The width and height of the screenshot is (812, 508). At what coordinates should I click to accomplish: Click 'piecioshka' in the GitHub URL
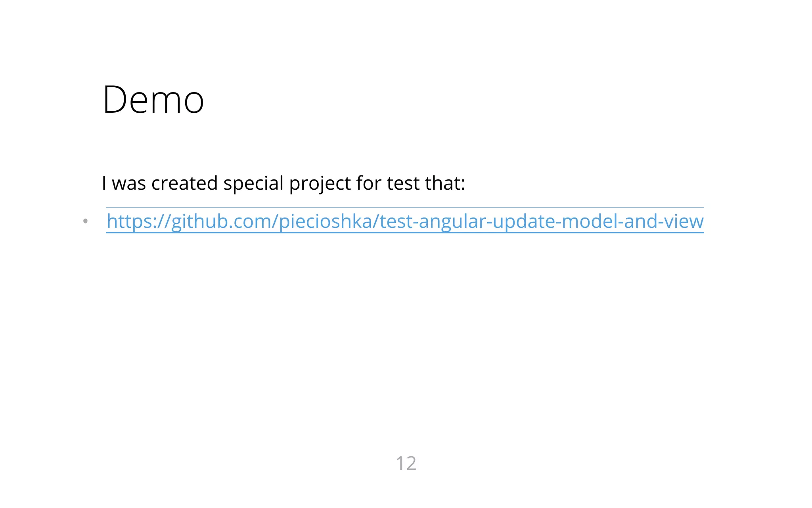325,221
